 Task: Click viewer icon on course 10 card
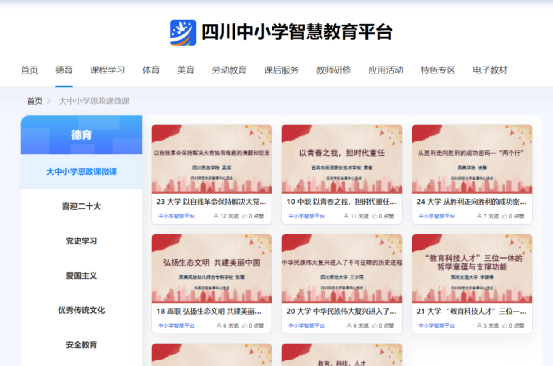pos(346,215)
